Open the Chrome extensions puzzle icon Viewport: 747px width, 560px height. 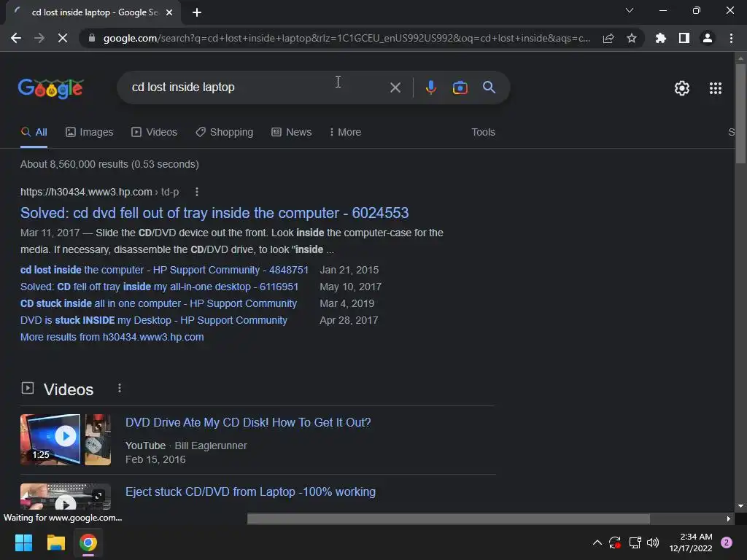click(x=660, y=38)
